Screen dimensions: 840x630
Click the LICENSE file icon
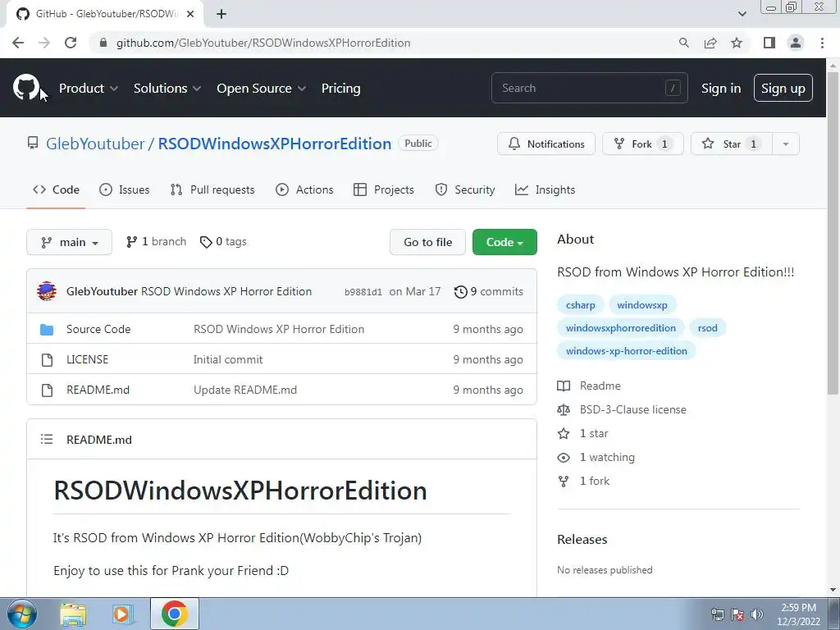(47, 359)
